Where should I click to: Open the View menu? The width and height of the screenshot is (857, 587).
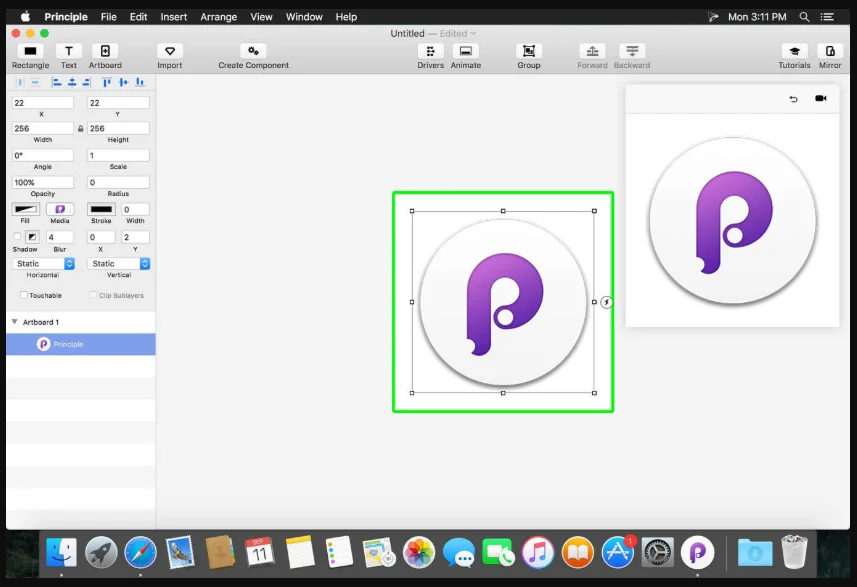(x=261, y=17)
